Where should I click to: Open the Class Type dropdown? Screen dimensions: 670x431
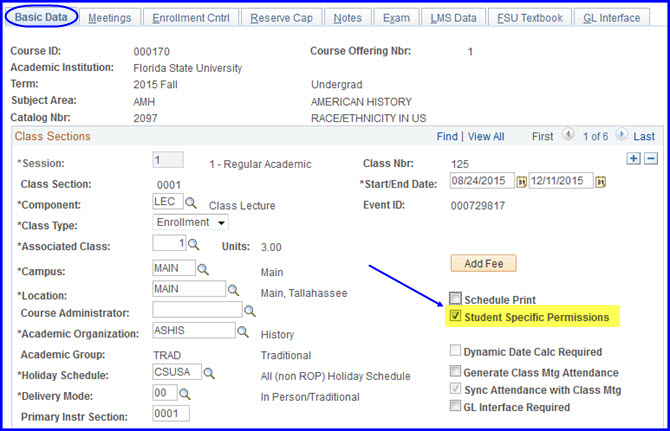(x=190, y=222)
